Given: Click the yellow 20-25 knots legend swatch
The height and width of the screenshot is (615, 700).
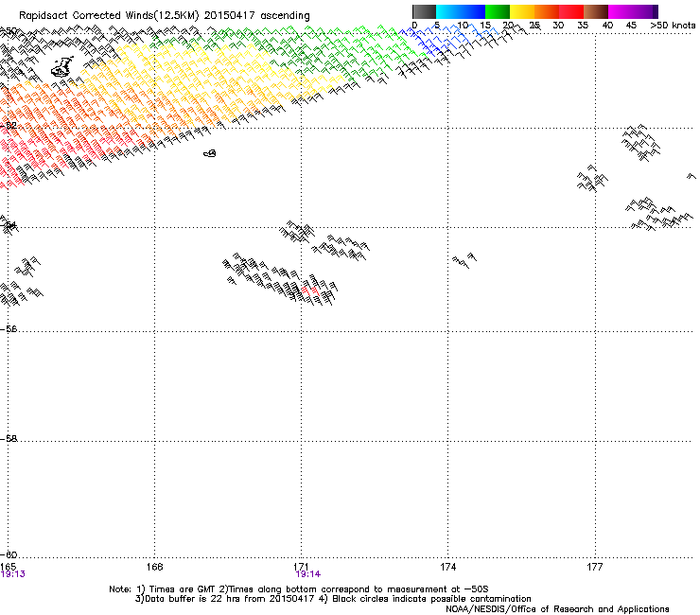Looking at the screenshot, I should click(522, 11).
